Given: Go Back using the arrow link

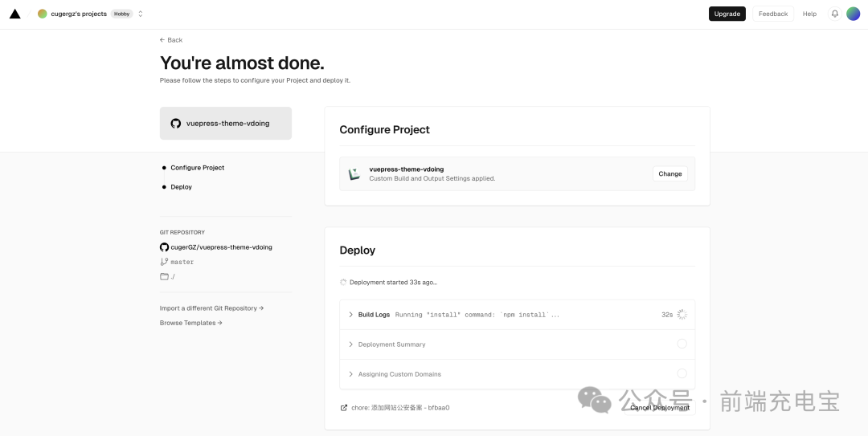Looking at the screenshot, I should 171,40.
